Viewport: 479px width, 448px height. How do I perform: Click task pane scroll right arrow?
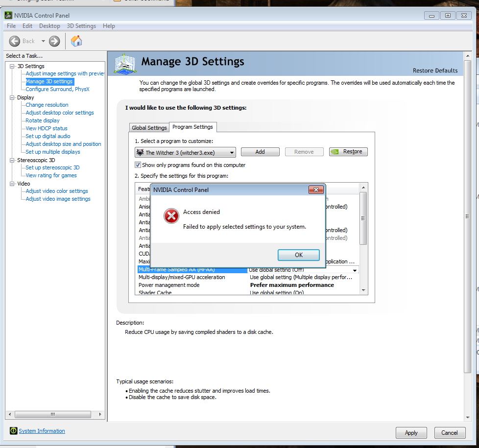pyautogui.click(x=100, y=414)
